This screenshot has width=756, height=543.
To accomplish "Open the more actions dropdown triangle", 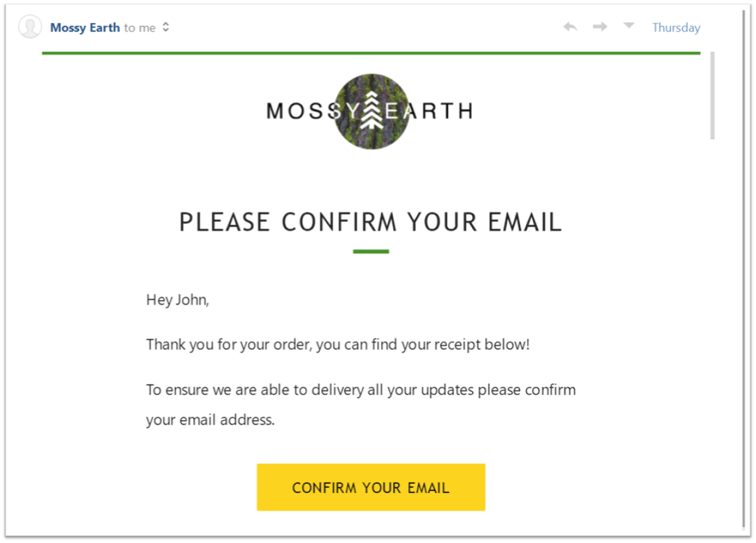I will click(x=629, y=25).
